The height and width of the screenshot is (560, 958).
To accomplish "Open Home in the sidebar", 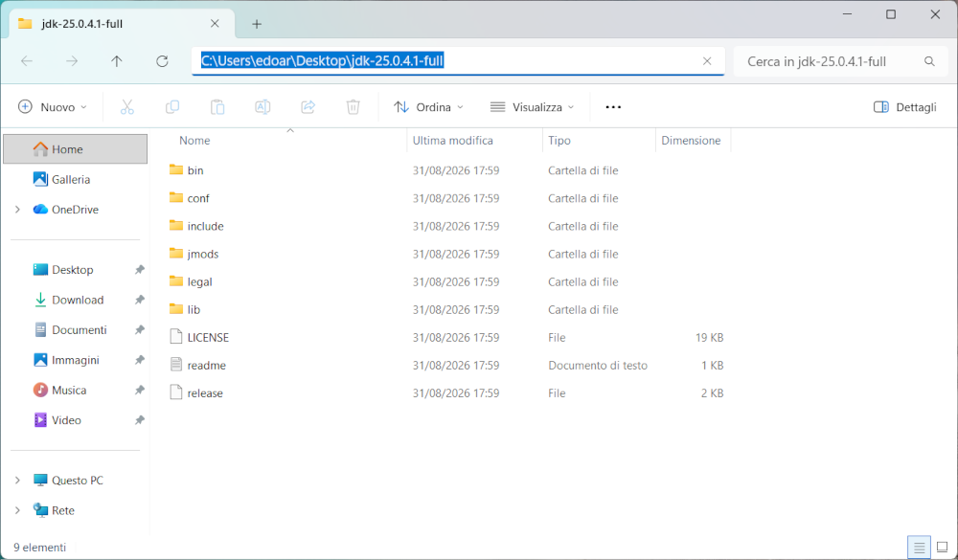I will 75,149.
